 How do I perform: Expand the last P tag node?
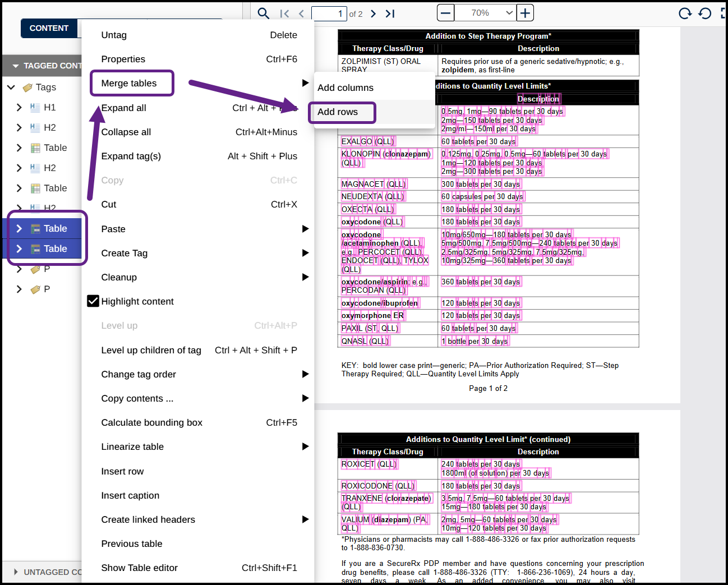(19, 289)
